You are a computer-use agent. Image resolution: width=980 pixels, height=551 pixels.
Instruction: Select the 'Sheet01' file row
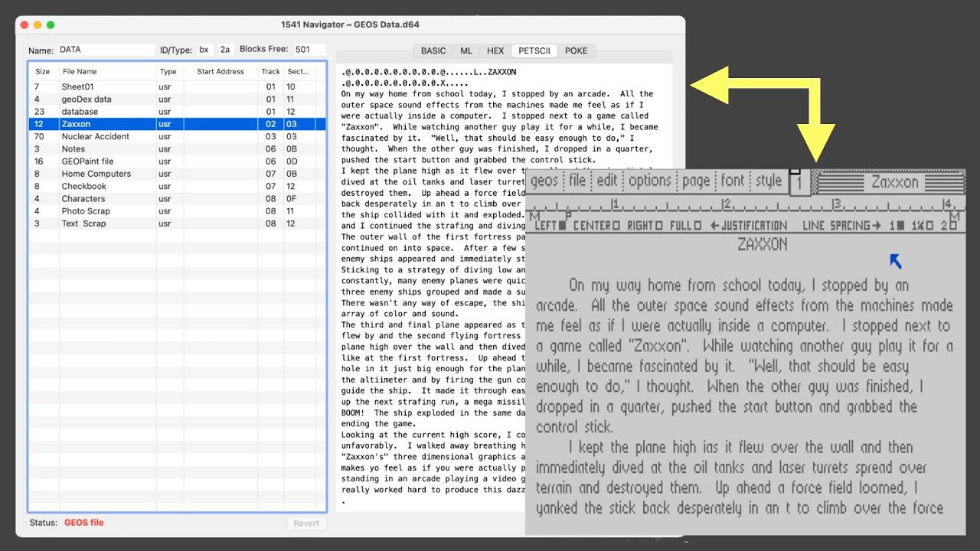click(x=178, y=86)
